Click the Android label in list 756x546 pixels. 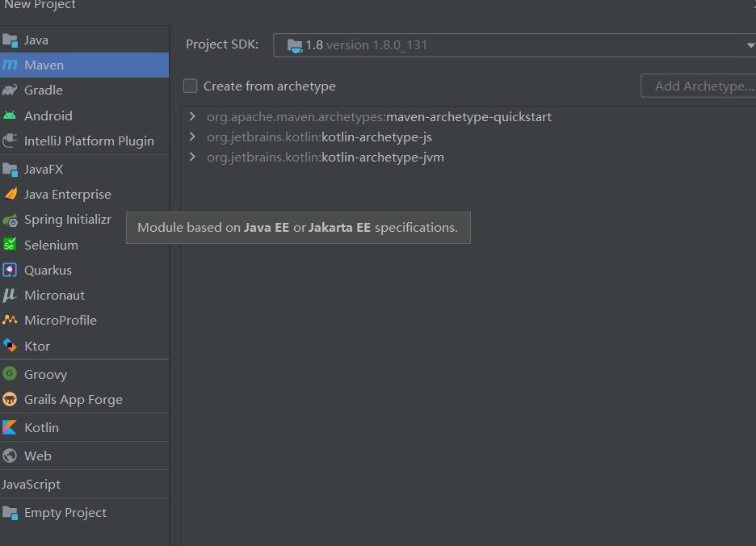(48, 115)
